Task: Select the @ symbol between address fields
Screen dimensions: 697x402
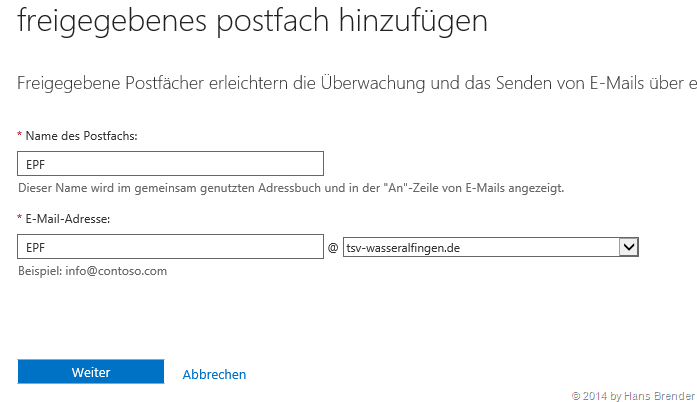Action: [333, 247]
